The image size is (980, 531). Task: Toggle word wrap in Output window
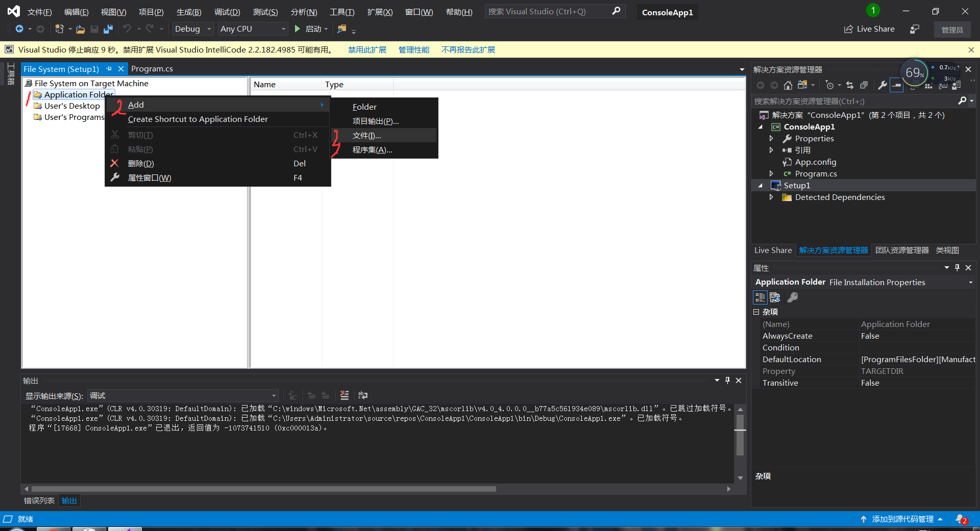click(x=363, y=395)
